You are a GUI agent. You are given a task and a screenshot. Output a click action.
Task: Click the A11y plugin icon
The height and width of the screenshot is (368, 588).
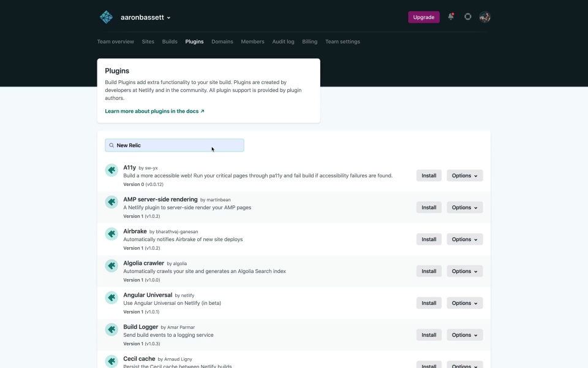(x=111, y=170)
